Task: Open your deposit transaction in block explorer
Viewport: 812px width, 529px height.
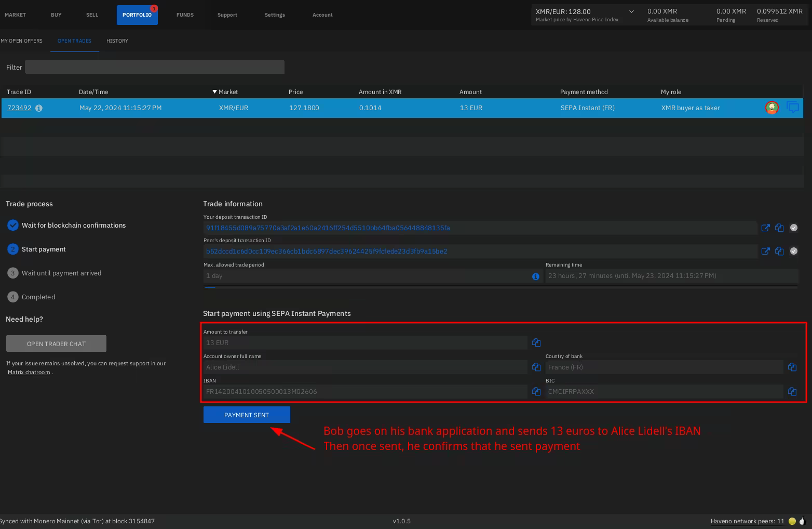Action: (765, 228)
